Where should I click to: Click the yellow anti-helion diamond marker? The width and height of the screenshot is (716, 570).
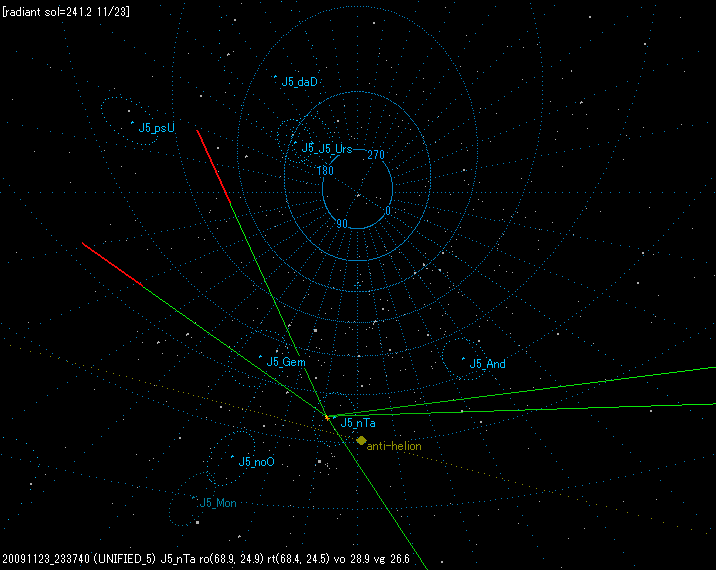click(361, 440)
